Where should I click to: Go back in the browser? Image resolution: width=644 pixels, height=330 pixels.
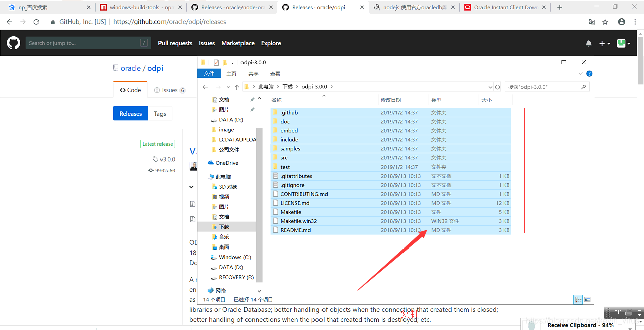point(9,22)
